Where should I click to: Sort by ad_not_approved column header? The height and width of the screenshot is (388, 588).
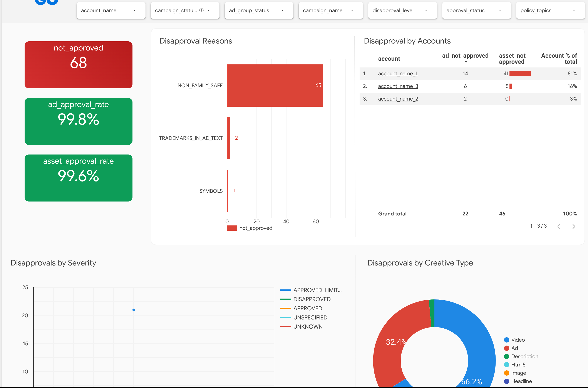coord(465,56)
